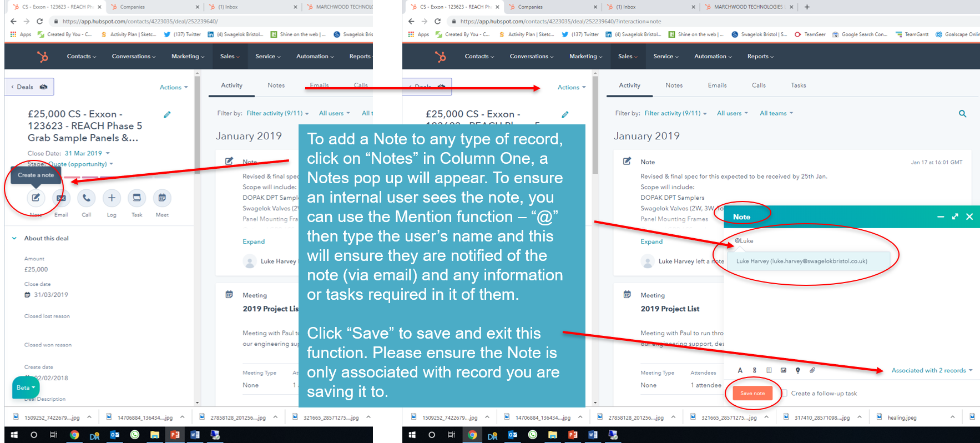Screen dimensions: 980x443
Task: Open Word from the right taskbar
Action: point(593,435)
